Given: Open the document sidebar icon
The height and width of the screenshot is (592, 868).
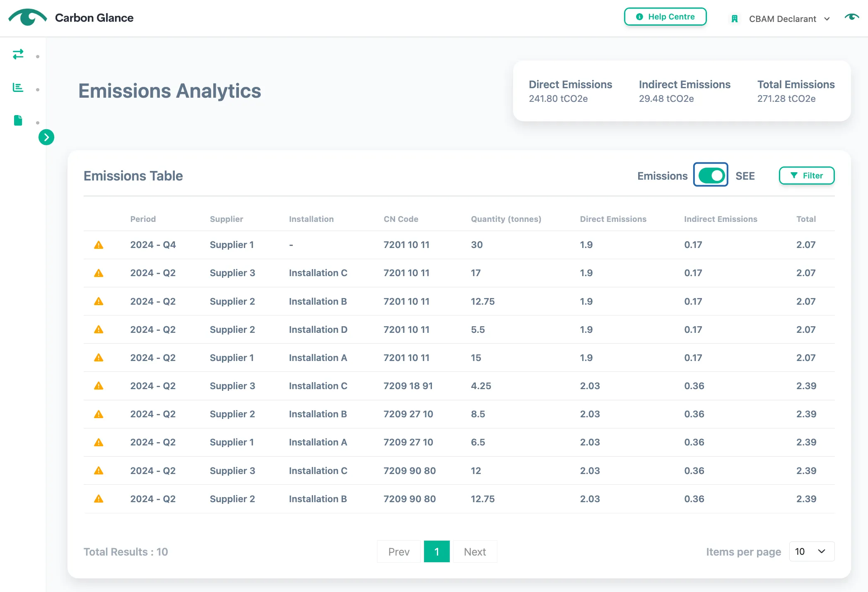Looking at the screenshot, I should coord(18,120).
